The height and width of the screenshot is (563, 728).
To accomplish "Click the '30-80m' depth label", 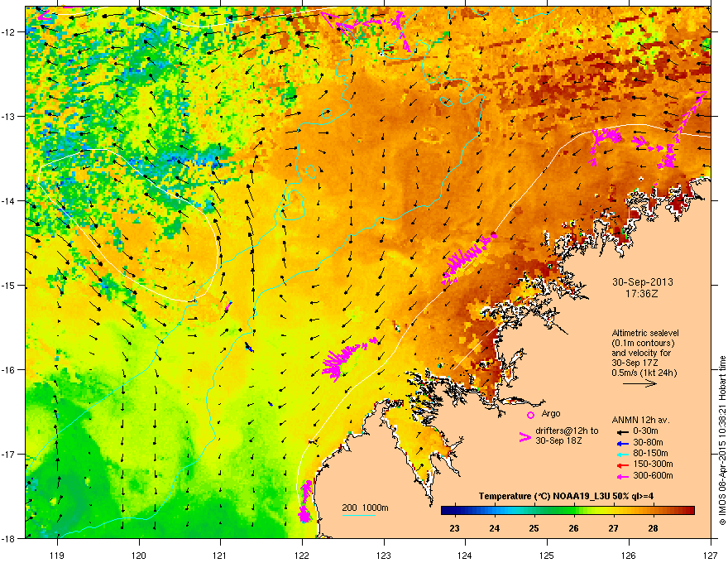I will click(648, 443).
